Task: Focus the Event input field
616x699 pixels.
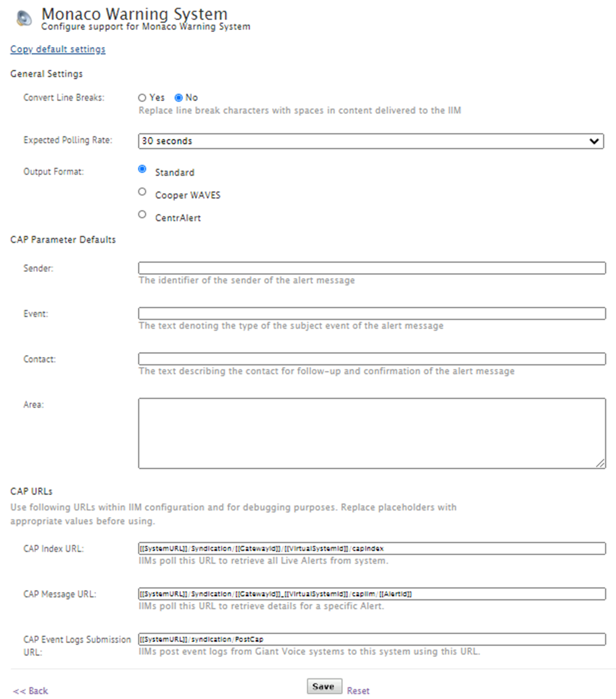Action: click(x=372, y=314)
